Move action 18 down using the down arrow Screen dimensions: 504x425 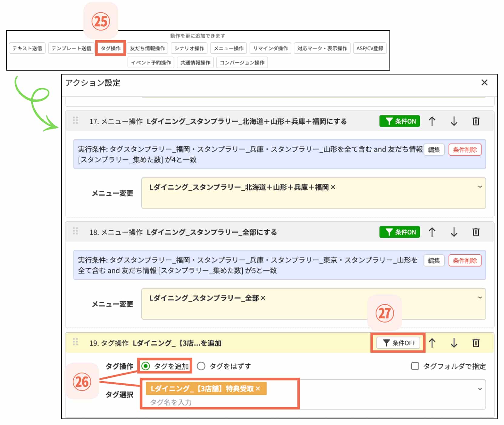click(x=454, y=232)
